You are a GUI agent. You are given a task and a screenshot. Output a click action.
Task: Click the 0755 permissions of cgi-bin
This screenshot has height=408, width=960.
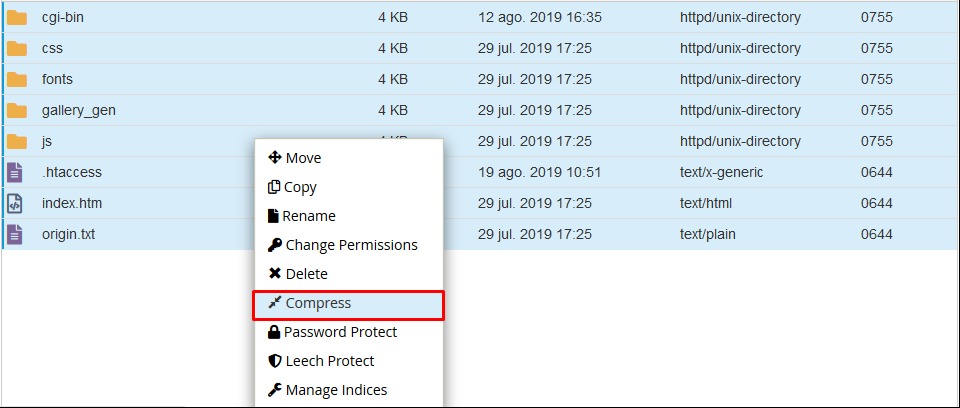point(876,17)
